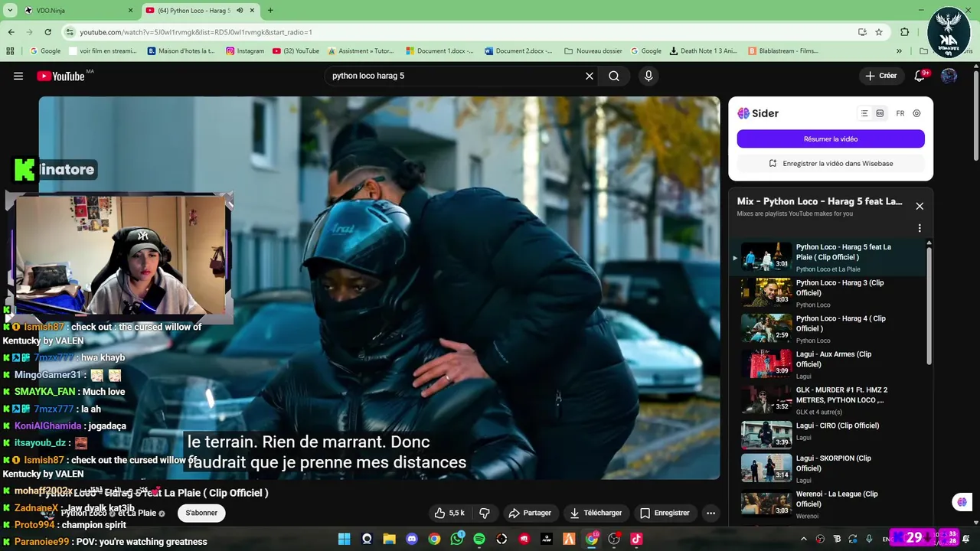Viewport: 980px width, 551px height.
Task: Open the Instagram bookmark
Action: (x=245, y=51)
